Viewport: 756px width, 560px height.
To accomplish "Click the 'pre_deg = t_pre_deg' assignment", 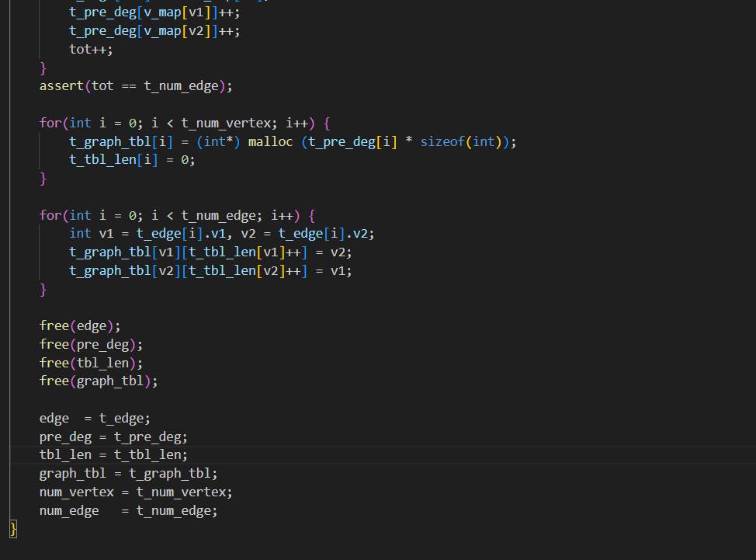I will click(113, 437).
